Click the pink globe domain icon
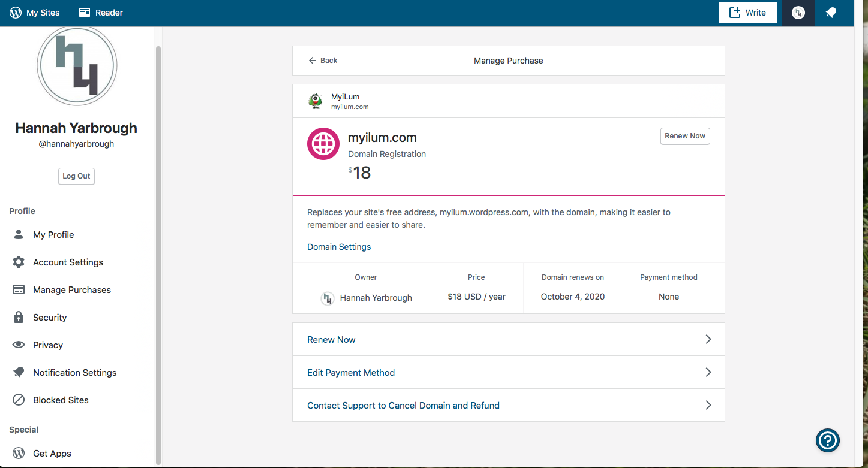Screen dimensions: 868x468 point(323,144)
